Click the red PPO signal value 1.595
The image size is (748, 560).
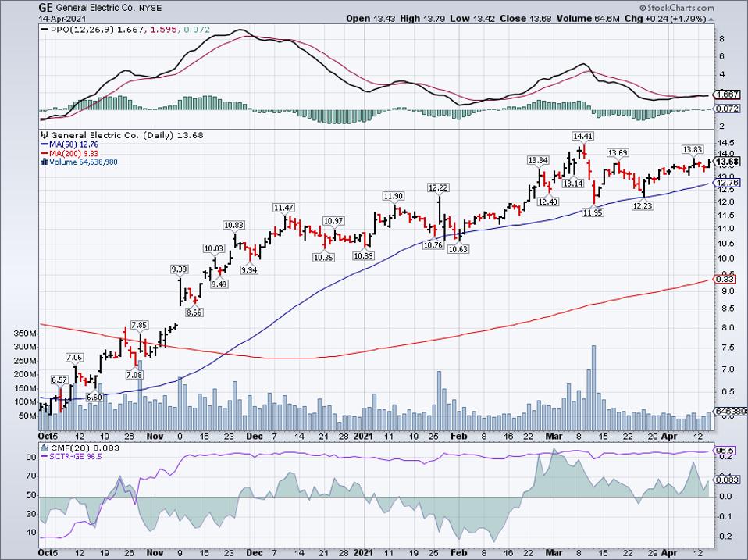pyautogui.click(x=162, y=30)
